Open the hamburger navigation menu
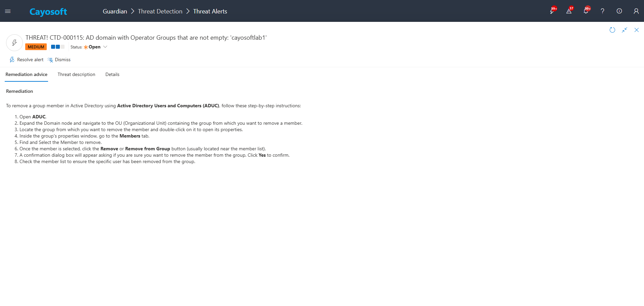 [8, 11]
